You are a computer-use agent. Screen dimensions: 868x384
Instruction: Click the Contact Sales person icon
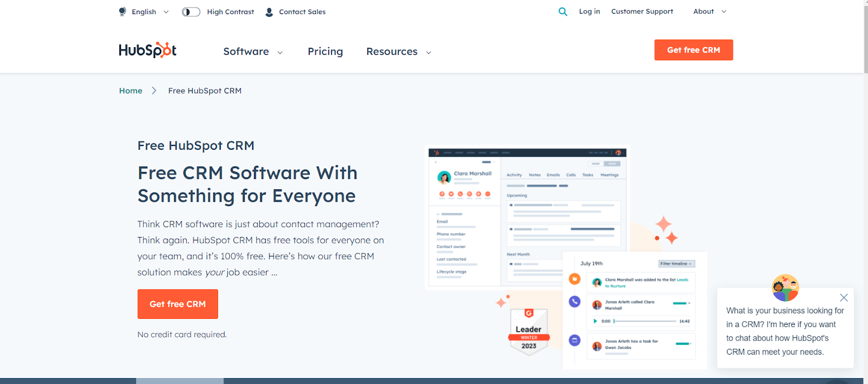[269, 12]
